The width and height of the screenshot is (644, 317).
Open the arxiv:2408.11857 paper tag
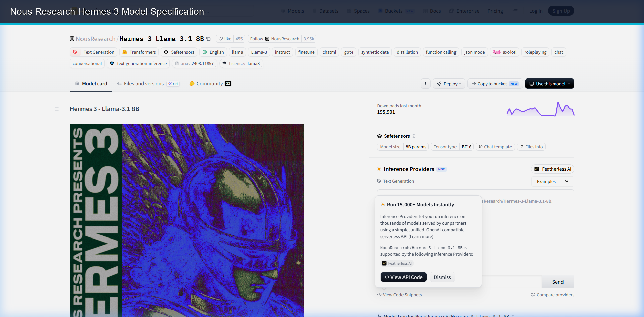[x=195, y=63]
